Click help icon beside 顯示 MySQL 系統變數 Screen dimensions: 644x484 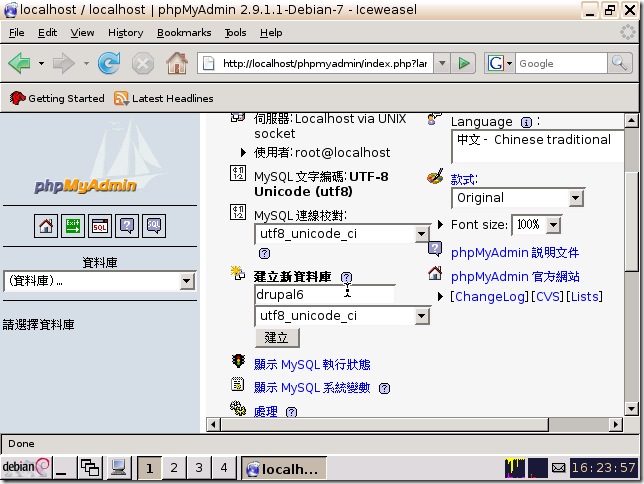[384, 388]
